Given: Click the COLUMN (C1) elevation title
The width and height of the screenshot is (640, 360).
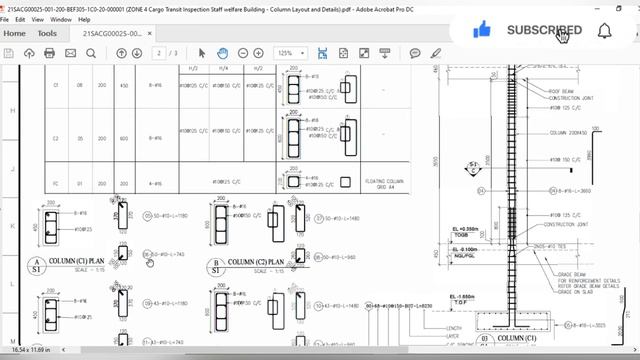Looking at the screenshot, I should click(517, 338).
